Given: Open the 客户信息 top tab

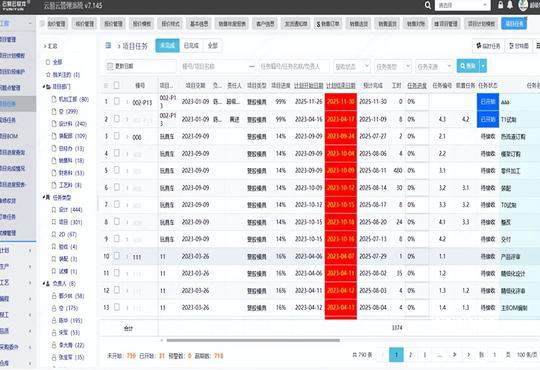Looking at the screenshot, I should [265, 24].
